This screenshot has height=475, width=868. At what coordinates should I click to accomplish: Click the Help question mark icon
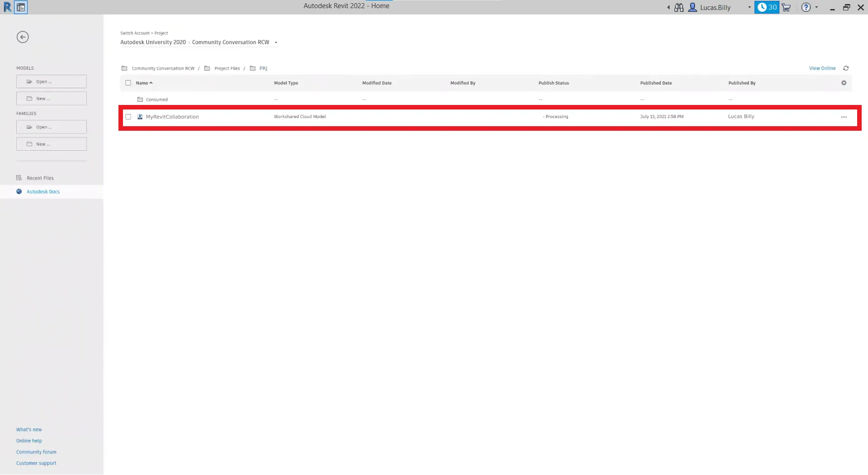(x=806, y=7)
